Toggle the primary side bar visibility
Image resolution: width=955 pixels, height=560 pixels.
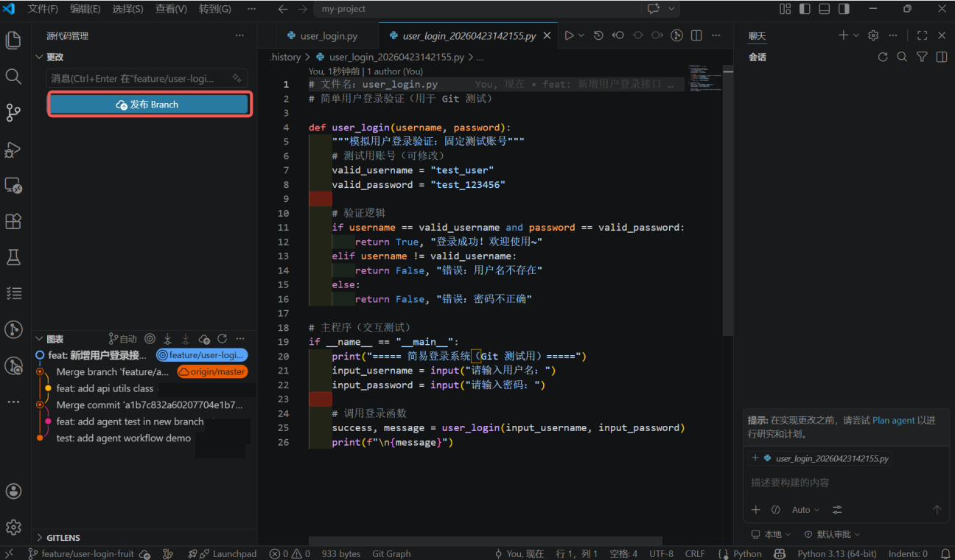805,9
